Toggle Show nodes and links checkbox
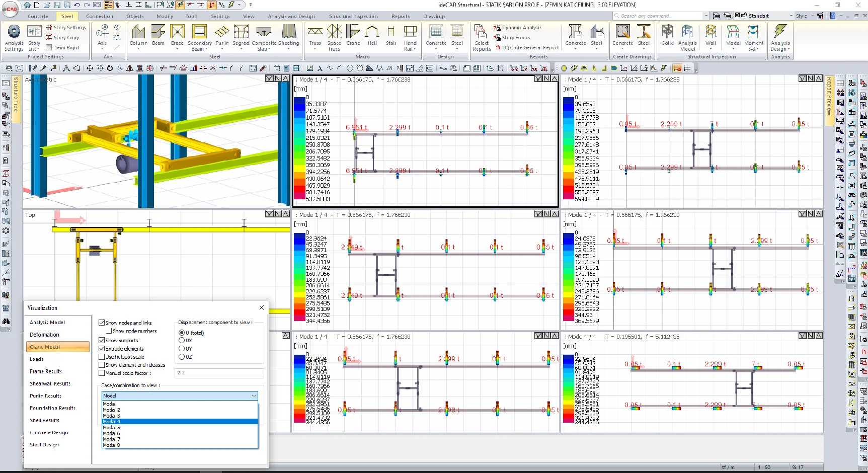 102,323
